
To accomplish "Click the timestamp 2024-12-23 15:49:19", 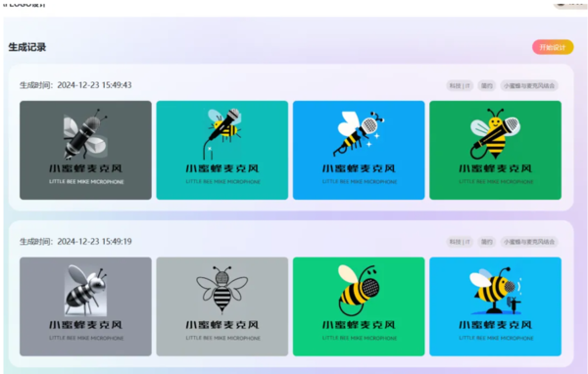I will coord(94,242).
